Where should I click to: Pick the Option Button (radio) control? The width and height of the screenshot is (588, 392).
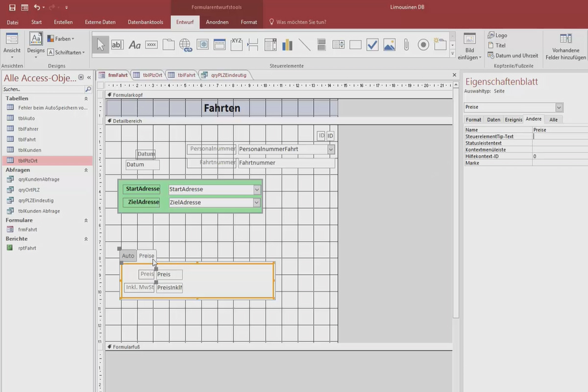click(423, 45)
